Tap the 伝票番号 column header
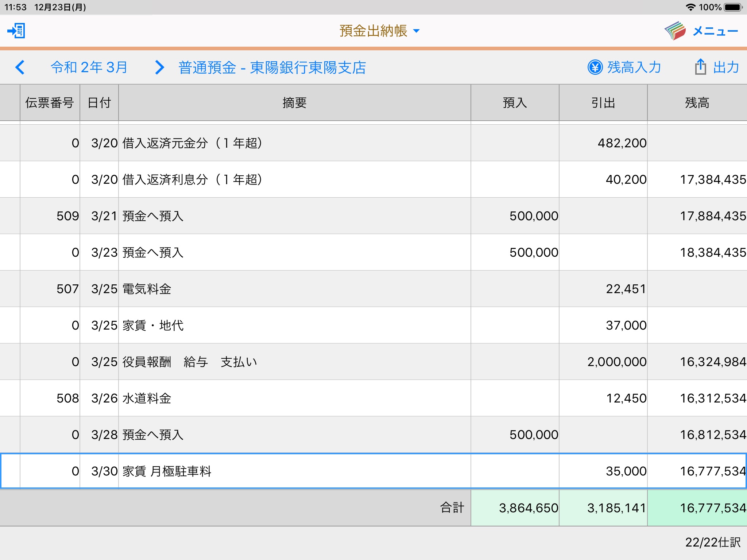Screen dimensions: 747x560 (x=50, y=103)
